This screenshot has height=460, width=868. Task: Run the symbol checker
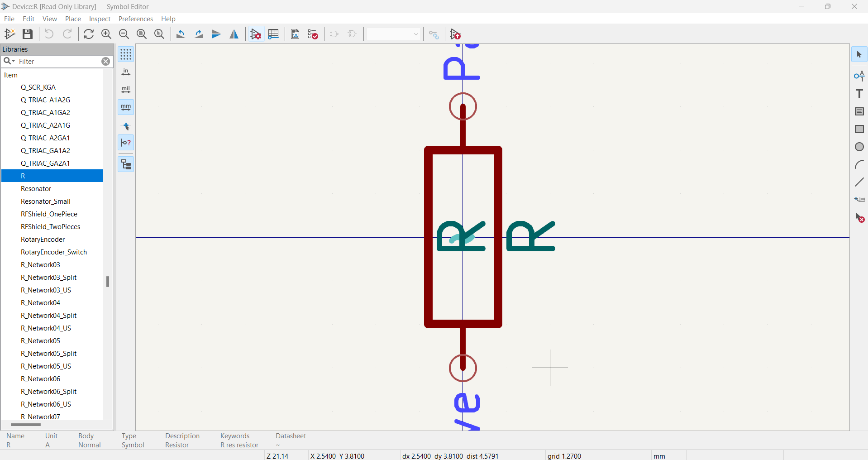pyautogui.click(x=313, y=34)
